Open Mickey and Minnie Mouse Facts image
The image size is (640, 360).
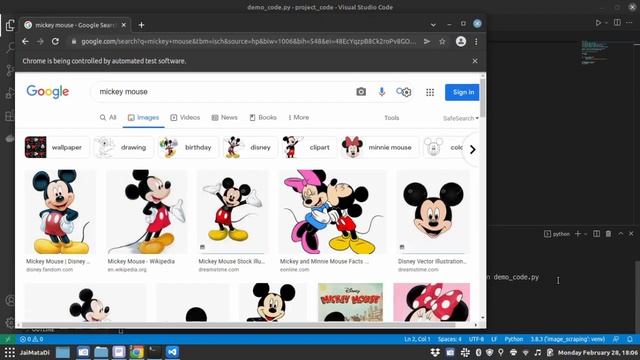click(x=332, y=212)
